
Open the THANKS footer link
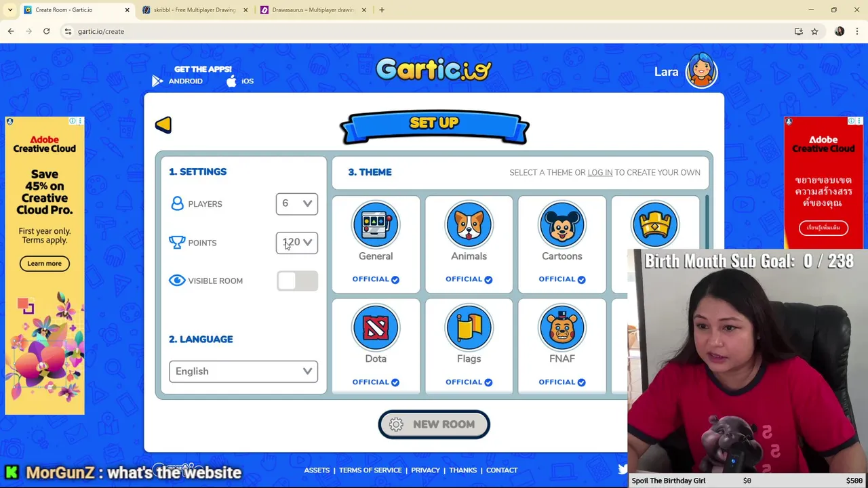463,470
